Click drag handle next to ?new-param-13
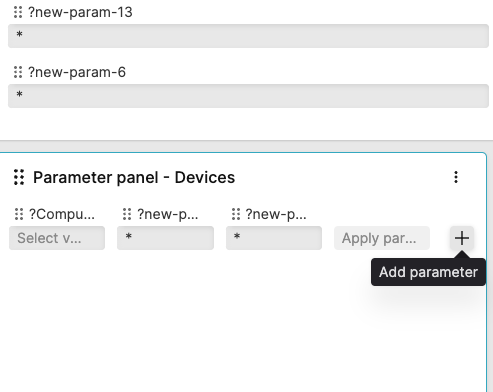The image size is (493, 392). (x=18, y=12)
